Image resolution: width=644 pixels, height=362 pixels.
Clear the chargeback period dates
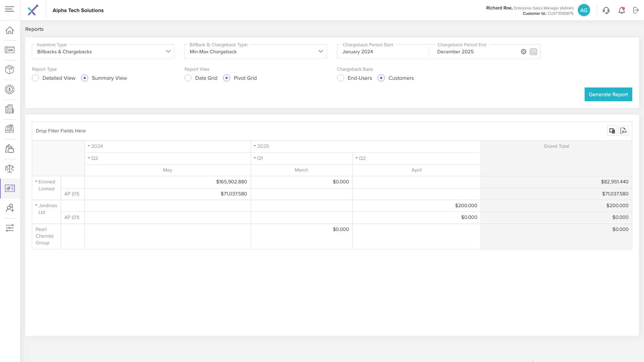point(524,52)
